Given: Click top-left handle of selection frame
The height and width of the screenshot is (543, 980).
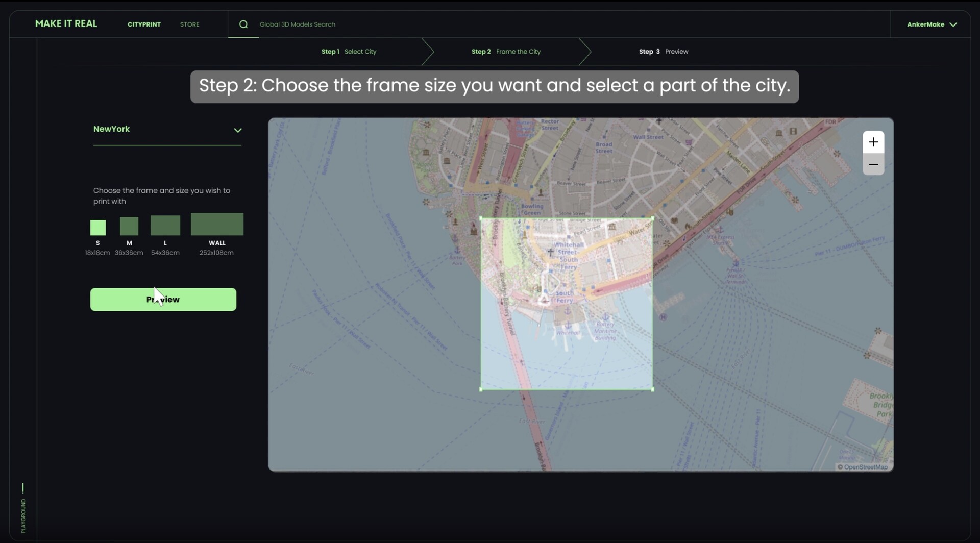Looking at the screenshot, I should (481, 218).
